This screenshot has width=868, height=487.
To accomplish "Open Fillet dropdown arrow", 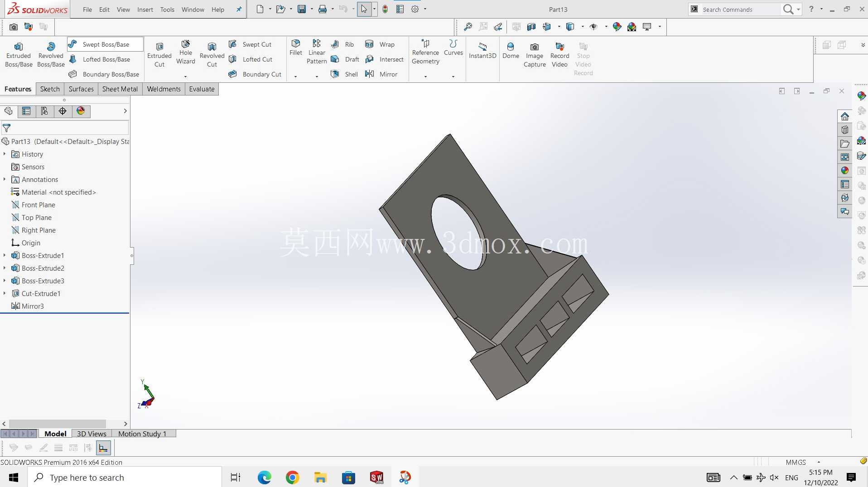I will (295, 76).
